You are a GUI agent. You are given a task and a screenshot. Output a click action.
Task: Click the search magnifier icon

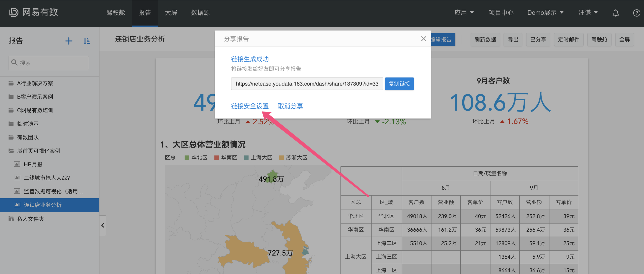point(14,63)
